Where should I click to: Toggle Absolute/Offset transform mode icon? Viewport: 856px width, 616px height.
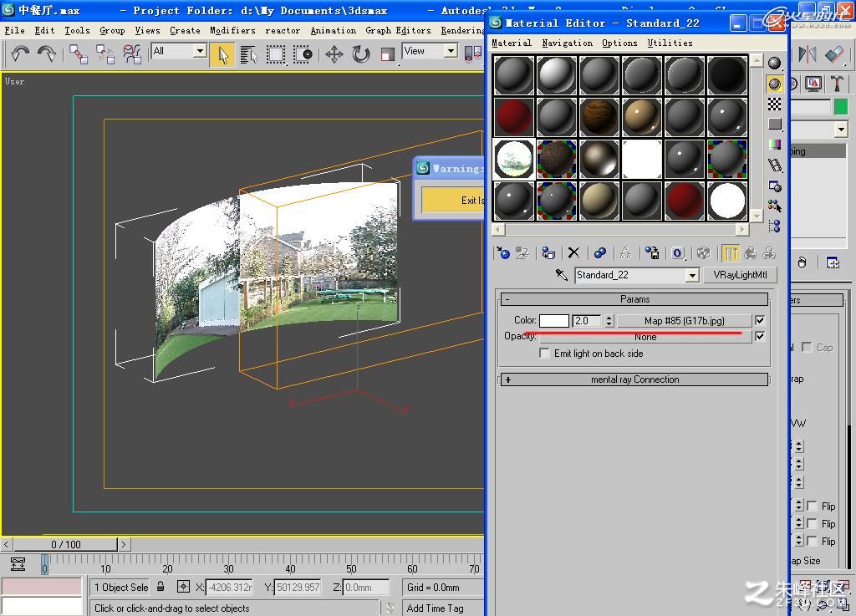pyautogui.click(x=183, y=587)
